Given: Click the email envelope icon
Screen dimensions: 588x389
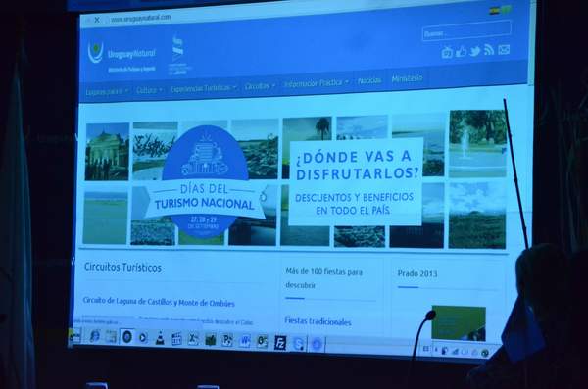Looking at the screenshot, I should point(504,49).
